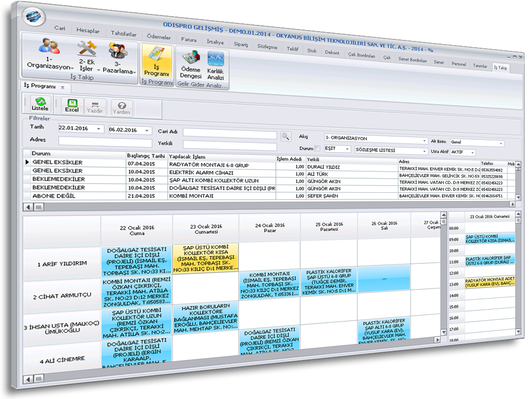Toggle the Durum filter checkbox
The width and height of the screenshot is (532, 399).
(x=317, y=148)
